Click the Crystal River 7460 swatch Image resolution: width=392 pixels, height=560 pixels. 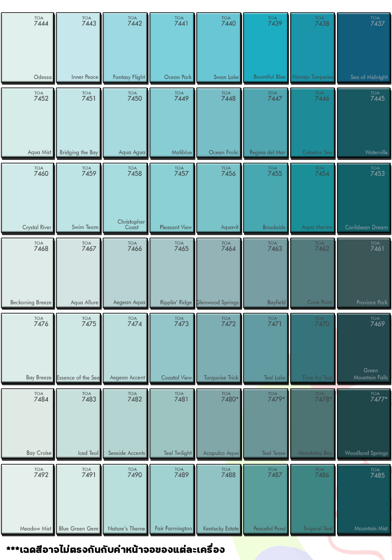point(28,198)
